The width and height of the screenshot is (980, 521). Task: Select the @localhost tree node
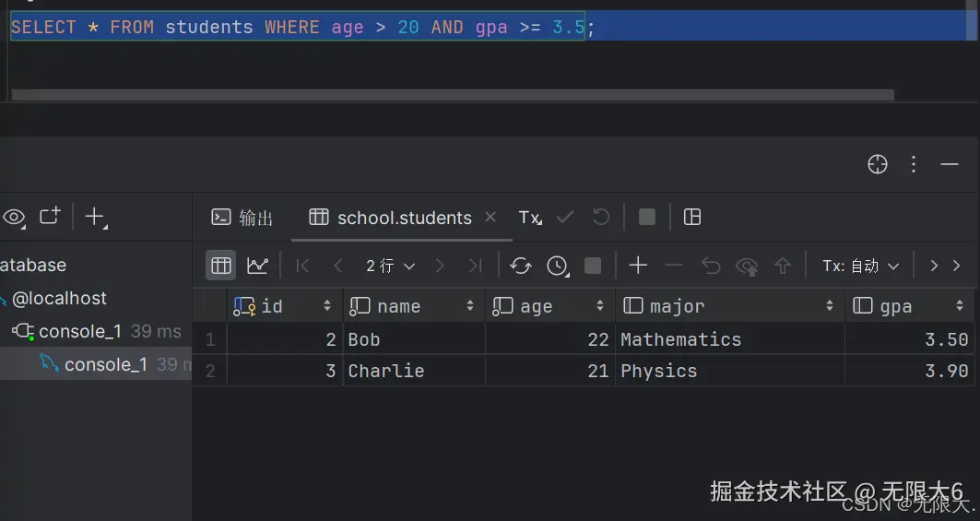pyautogui.click(x=59, y=299)
